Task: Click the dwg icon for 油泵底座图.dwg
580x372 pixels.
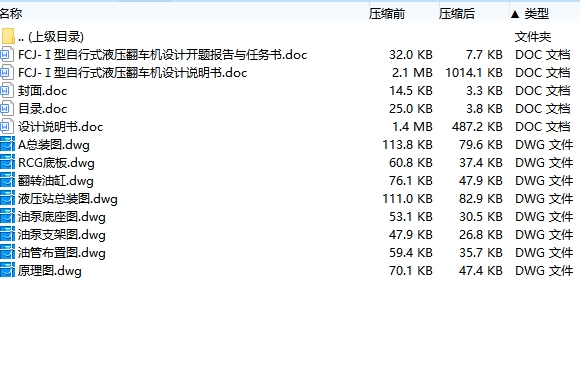Action: click(7, 217)
